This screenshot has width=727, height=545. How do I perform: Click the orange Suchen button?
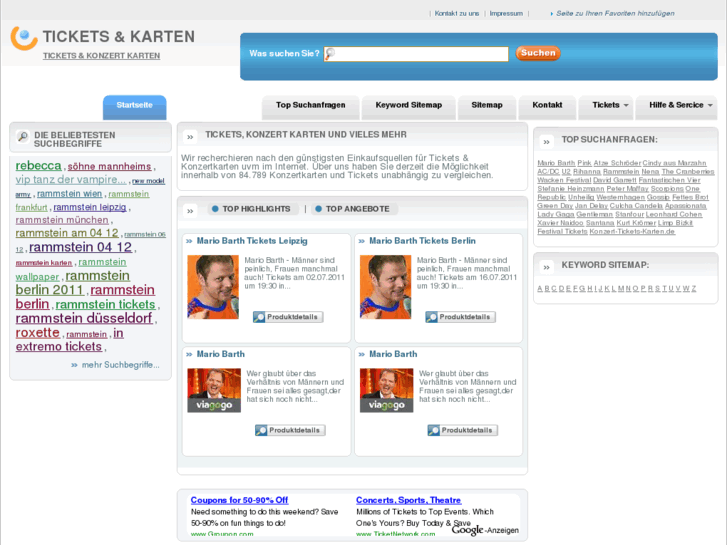point(538,53)
